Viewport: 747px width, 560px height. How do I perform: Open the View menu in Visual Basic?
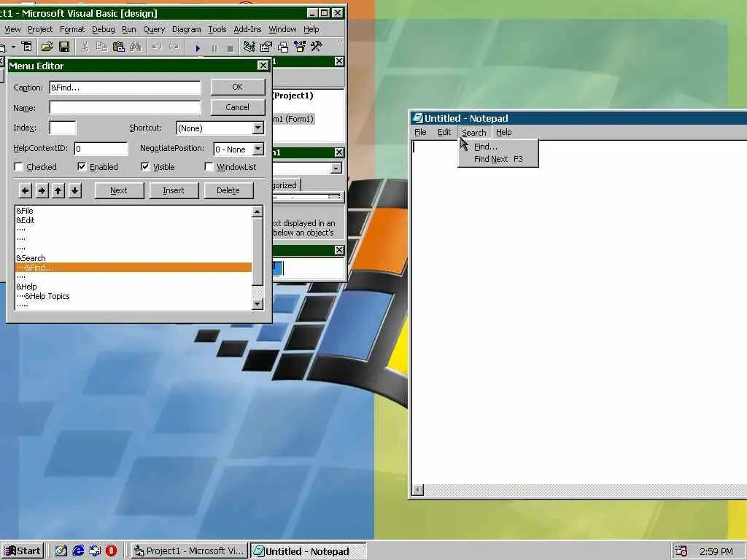coord(12,29)
